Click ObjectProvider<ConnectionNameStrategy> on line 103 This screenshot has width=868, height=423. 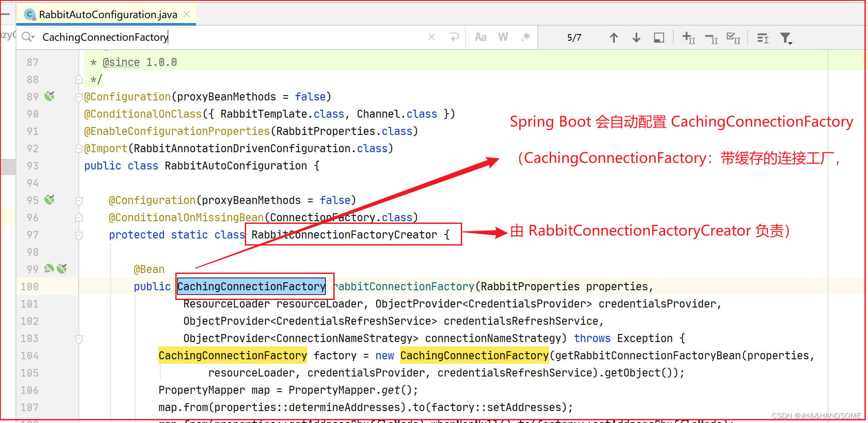tap(301, 338)
